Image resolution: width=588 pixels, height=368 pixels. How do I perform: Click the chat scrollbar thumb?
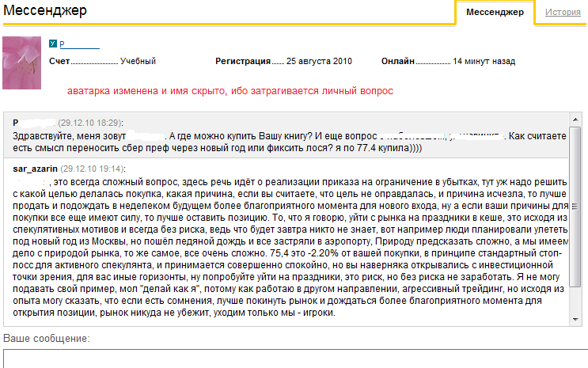point(575,207)
